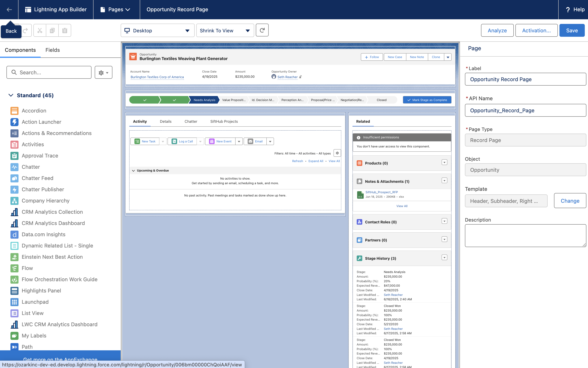The width and height of the screenshot is (588, 368).
Task: Click the Save button
Action: point(572,30)
